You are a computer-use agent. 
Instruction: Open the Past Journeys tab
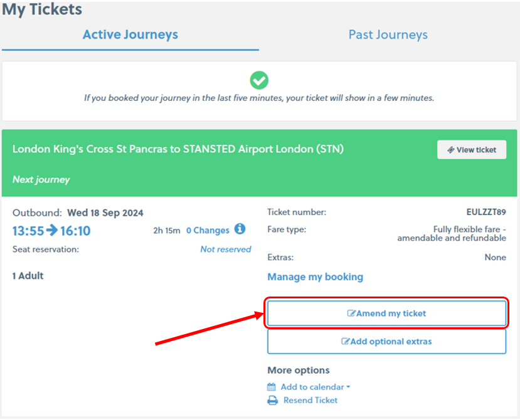388,35
